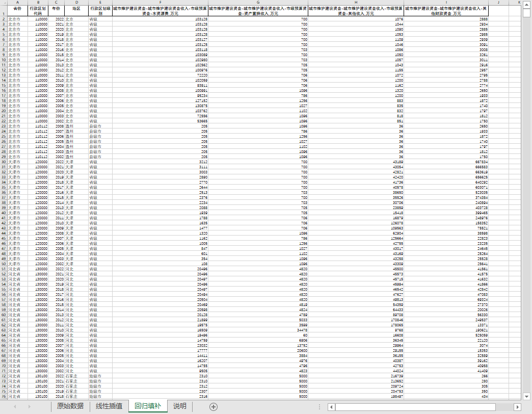Add a new sheet with the plus button
The width and height of the screenshot is (532, 414).
pos(213,406)
